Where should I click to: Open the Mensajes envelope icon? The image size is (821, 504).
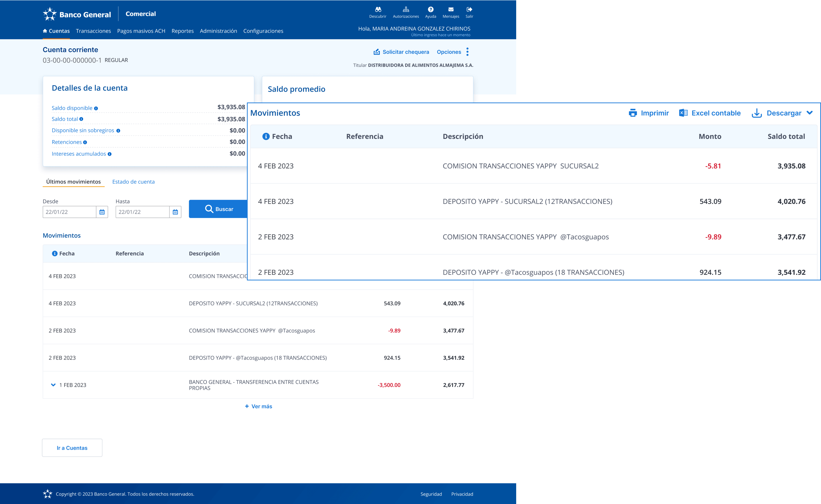pyautogui.click(x=451, y=9)
